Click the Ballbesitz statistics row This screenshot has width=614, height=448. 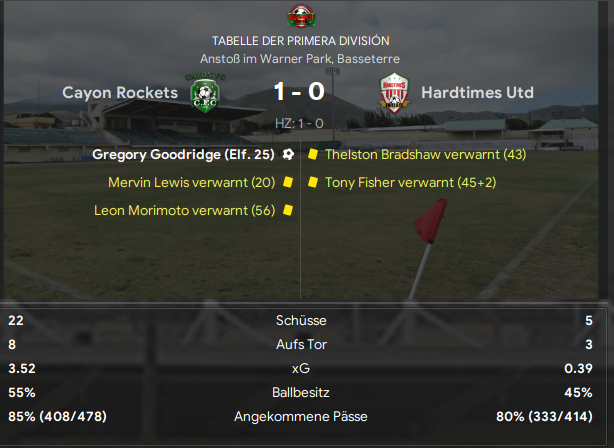tap(301, 392)
